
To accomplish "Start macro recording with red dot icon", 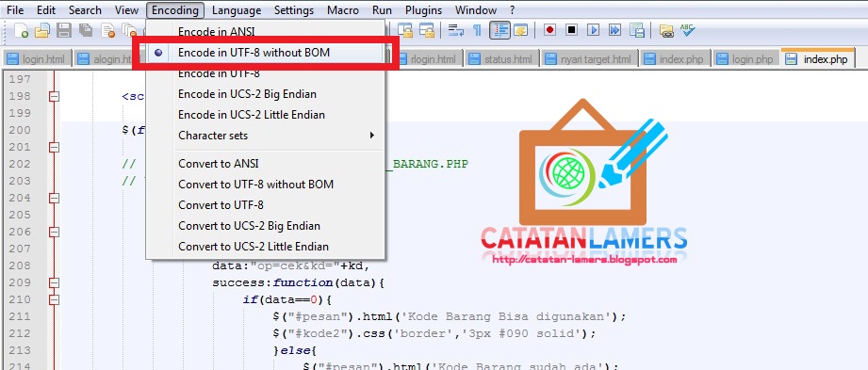I will click(549, 30).
